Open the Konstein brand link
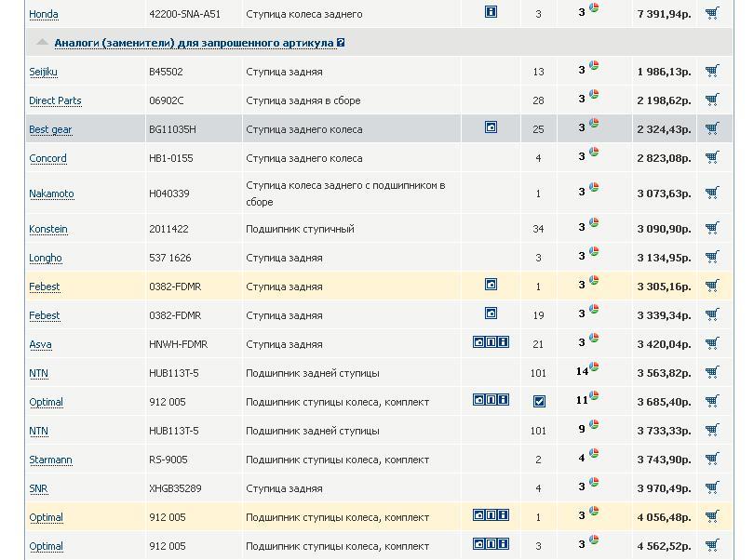The image size is (754, 560). pyautogui.click(x=48, y=229)
